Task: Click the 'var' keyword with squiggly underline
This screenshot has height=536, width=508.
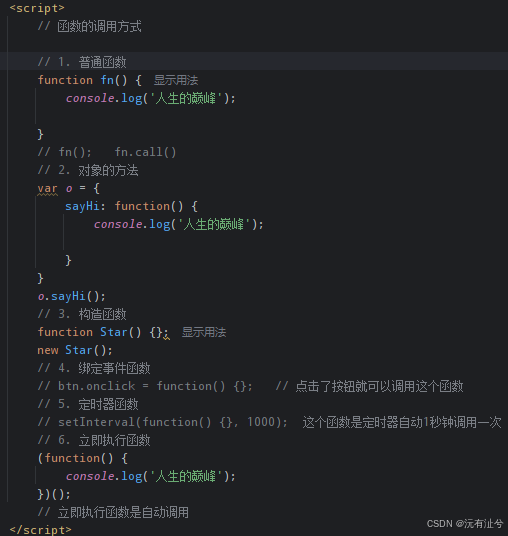Action: click(48, 189)
